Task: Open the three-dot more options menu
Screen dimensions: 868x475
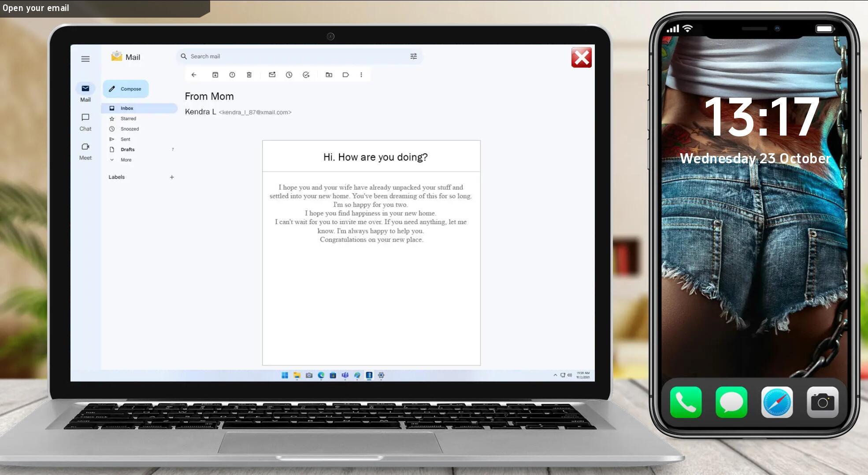Action: click(361, 75)
